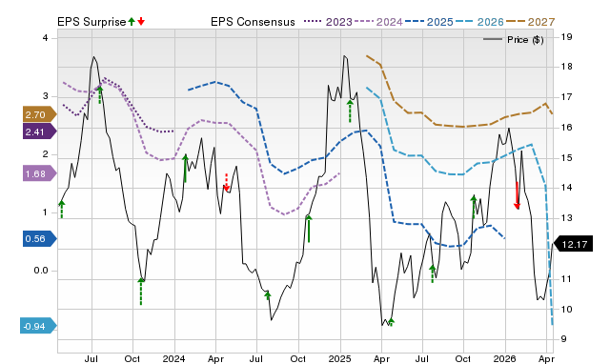The image size is (610, 364).
Task: Click the 1.68 value tag for 2024
Action: [x=39, y=173]
